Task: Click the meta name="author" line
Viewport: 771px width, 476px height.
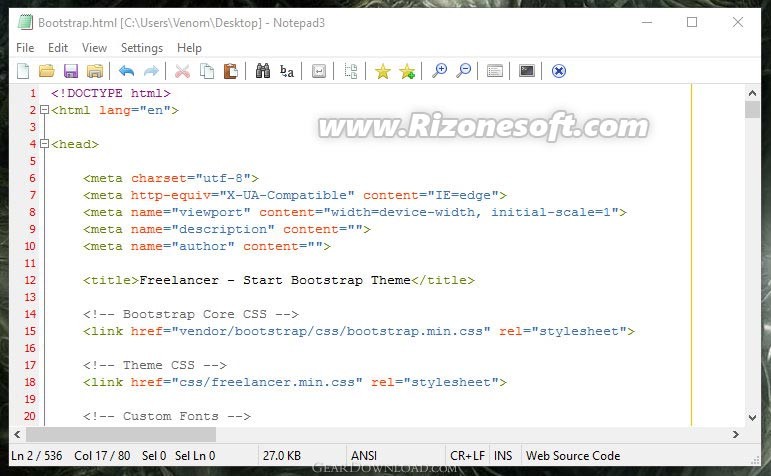Action: [207, 246]
